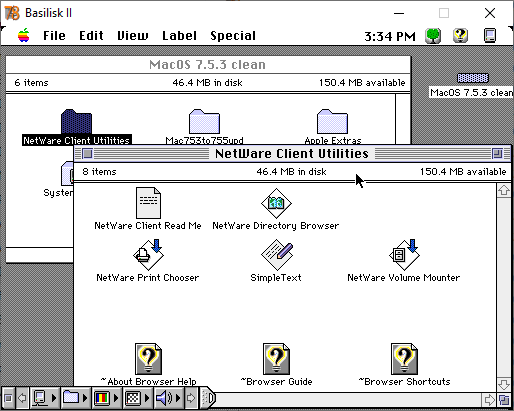
Task: Expand the File Sharing module popup arrow
Action: pos(85,398)
